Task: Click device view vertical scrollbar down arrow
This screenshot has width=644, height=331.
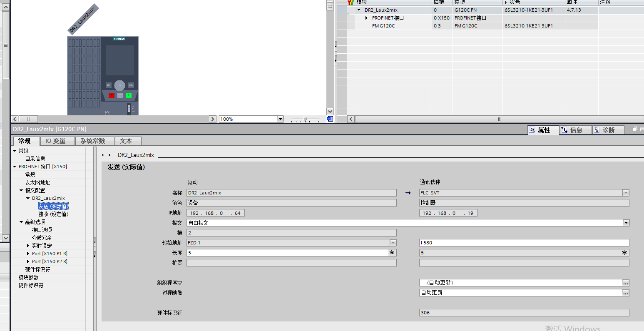Action: [330, 112]
